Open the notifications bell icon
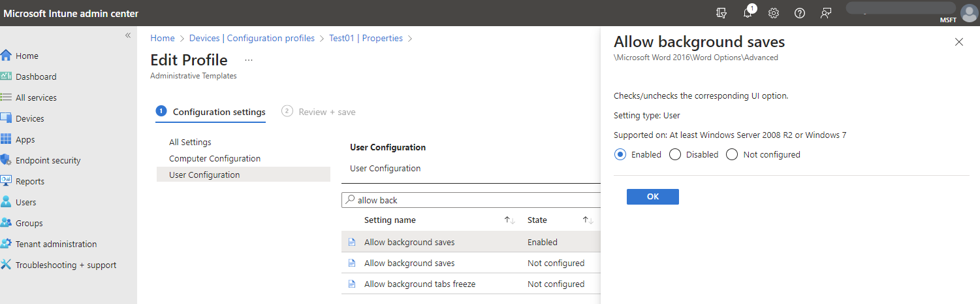This screenshot has width=980, height=304. pyautogui.click(x=748, y=13)
